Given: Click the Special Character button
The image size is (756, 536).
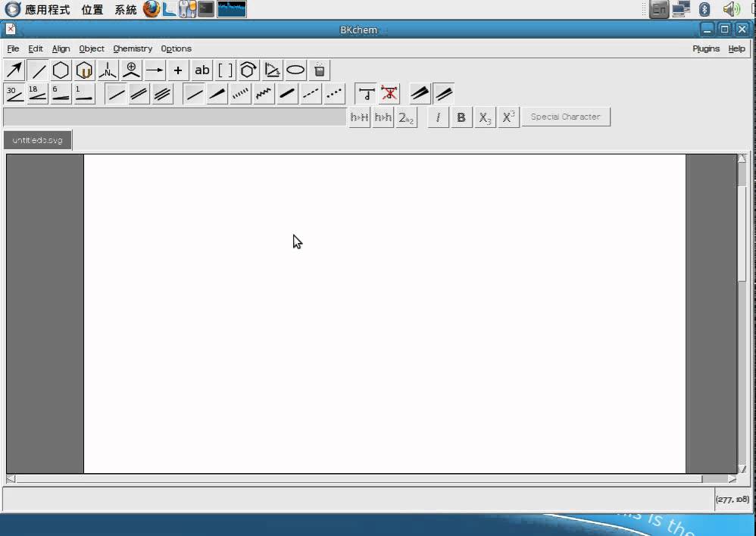Looking at the screenshot, I should 566,117.
